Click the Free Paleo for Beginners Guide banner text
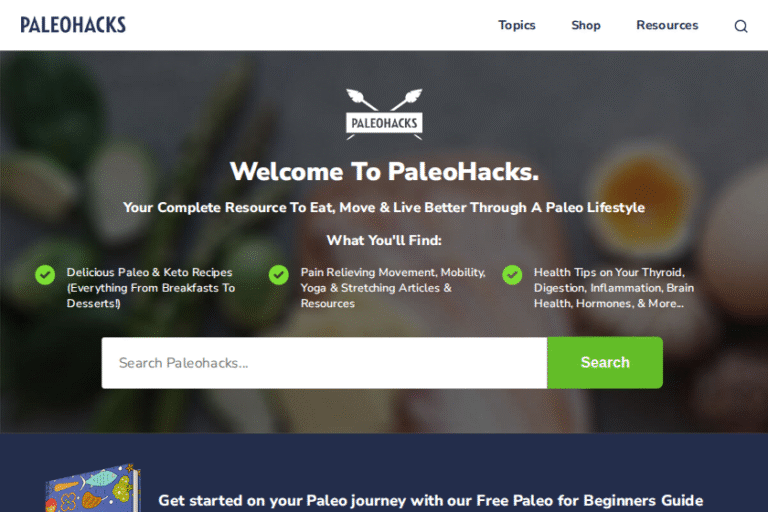Screen dimensions: 768x512 click(431, 501)
